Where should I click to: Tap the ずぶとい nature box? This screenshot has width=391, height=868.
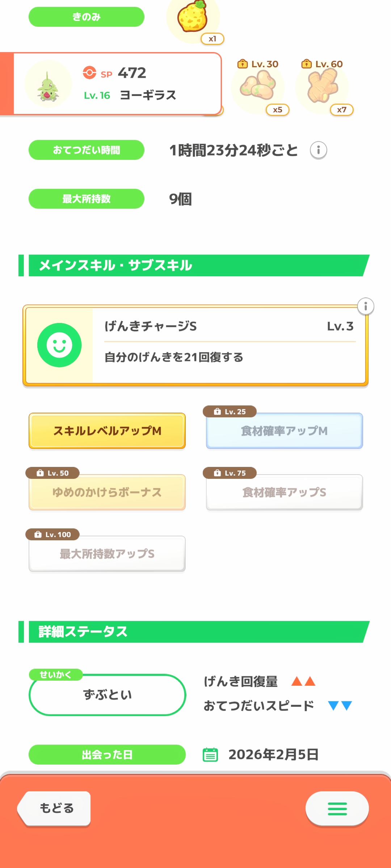click(107, 695)
